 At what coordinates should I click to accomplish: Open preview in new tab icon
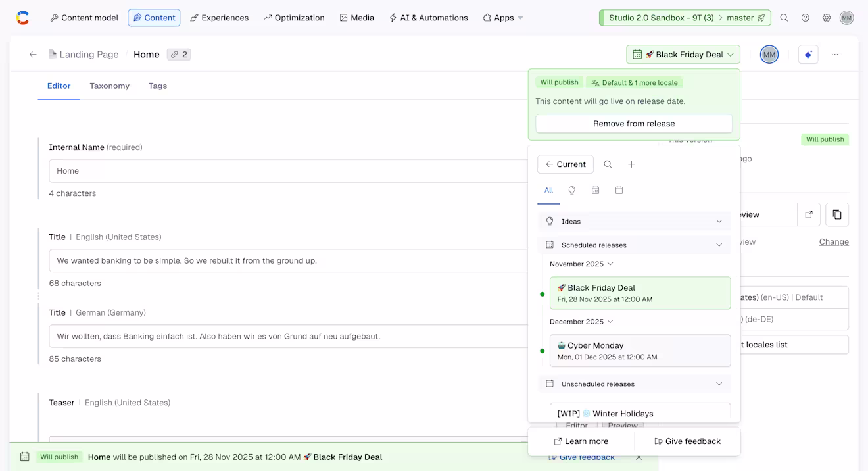(x=809, y=214)
